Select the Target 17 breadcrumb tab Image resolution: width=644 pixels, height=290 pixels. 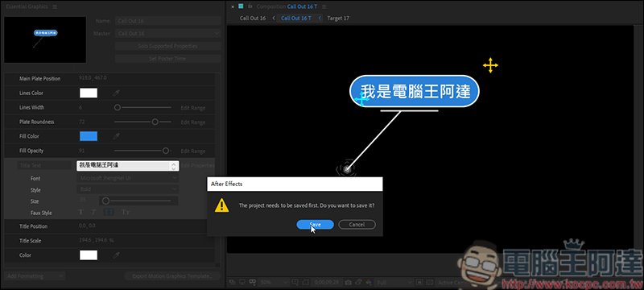pyautogui.click(x=338, y=18)
